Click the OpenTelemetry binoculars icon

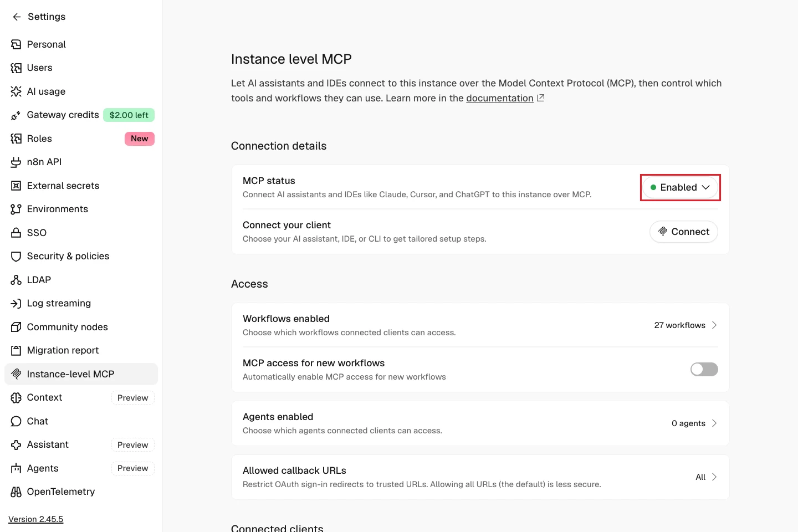16,492
